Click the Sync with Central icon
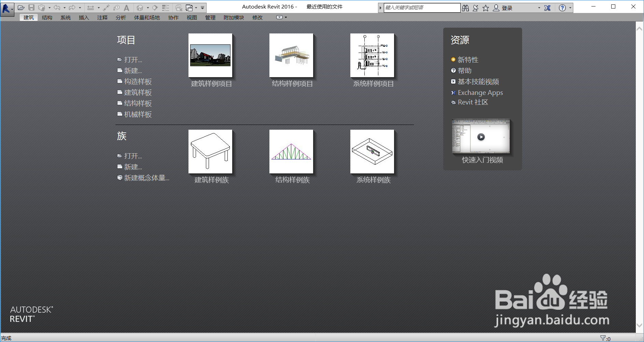The width and height of the screenshot is (644, 342). coord(42,8)
